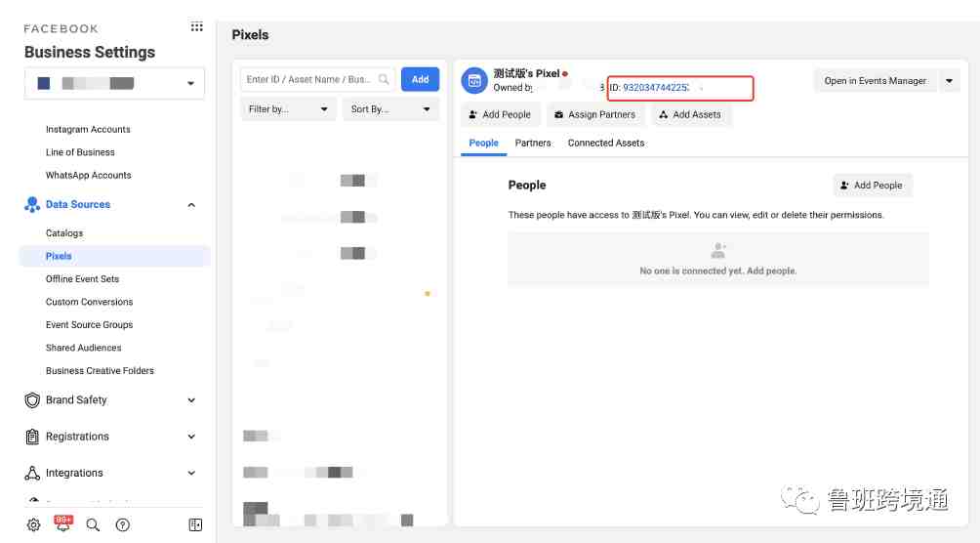This screenshot has height=543, width=980.
Task: Click 'No one is connected yet' message
Action: (x=718, y=271)
